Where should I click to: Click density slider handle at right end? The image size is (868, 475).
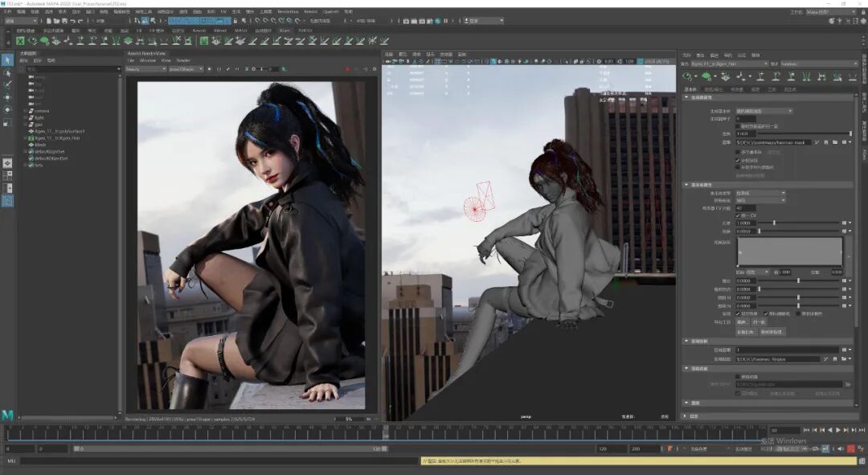tap(850, 133)
